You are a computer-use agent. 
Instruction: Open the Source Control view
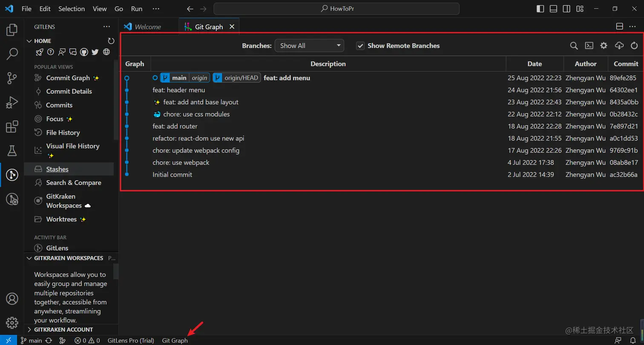pyautogui.click(x=12, y=78)
